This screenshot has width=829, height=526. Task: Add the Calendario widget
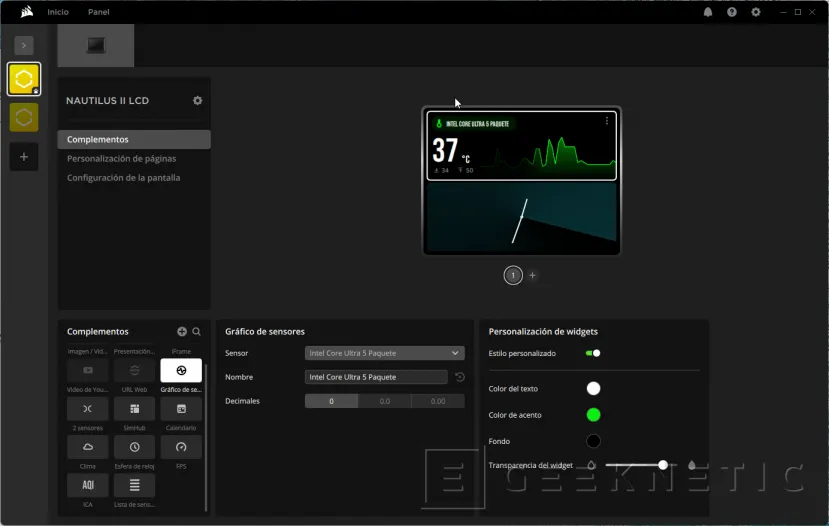pos(181,409)
